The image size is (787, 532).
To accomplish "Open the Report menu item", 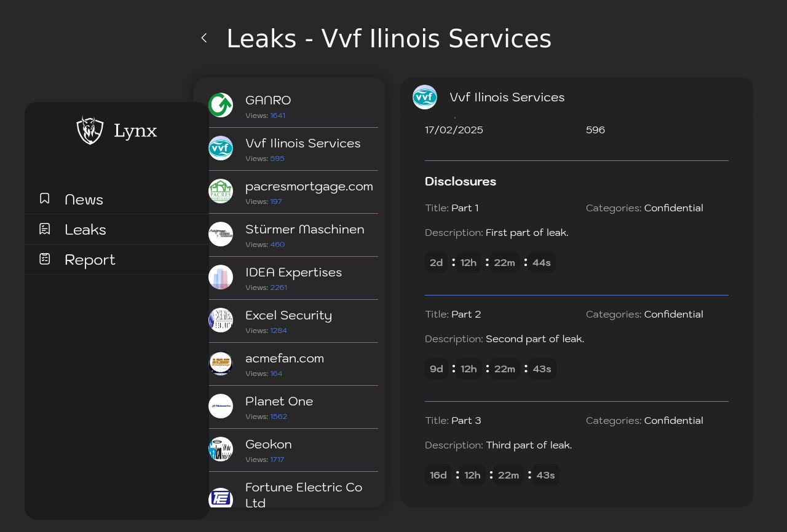I will point(117,259).
